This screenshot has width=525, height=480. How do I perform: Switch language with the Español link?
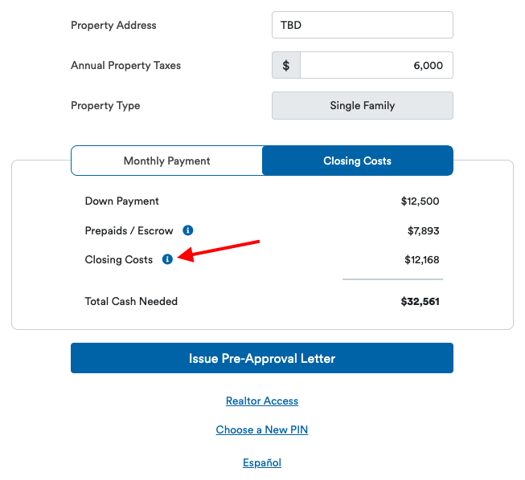262,463
